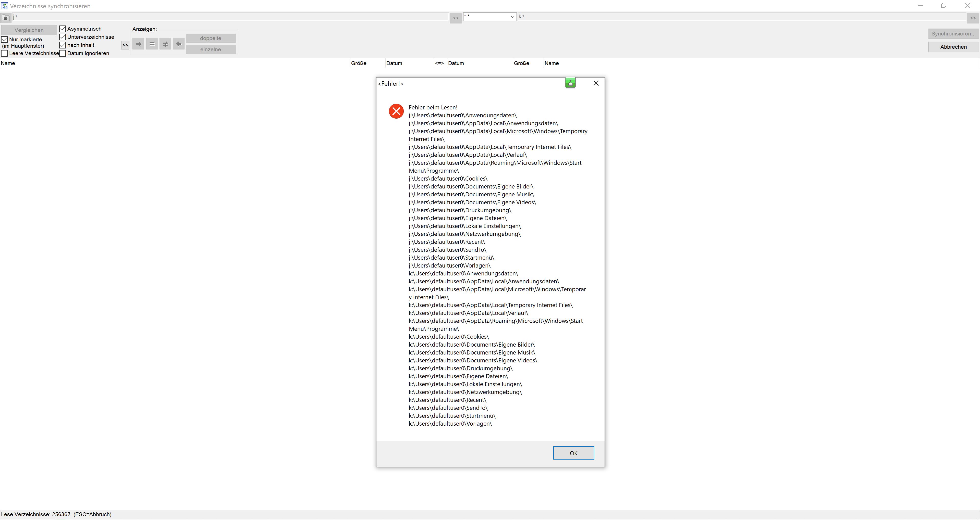Click the >> button next to nach Inhalt
This screenshot has width=980, height=520.
pos(125,45)
